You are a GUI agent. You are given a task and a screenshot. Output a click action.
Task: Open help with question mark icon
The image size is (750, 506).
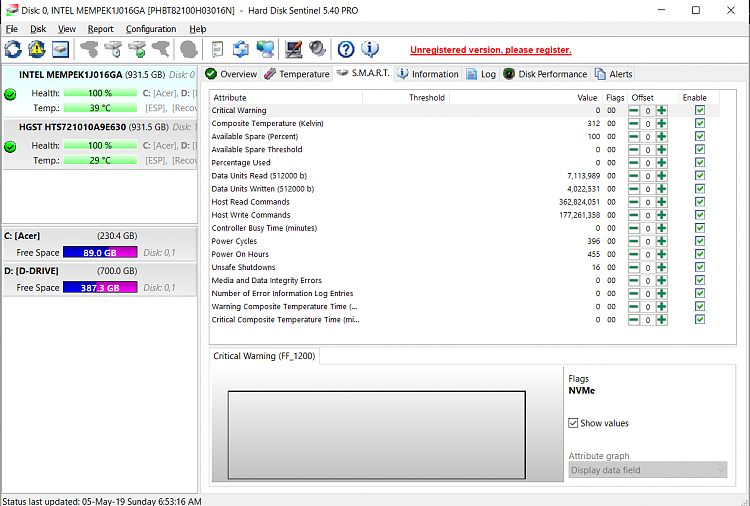click(x=346, y=49)
